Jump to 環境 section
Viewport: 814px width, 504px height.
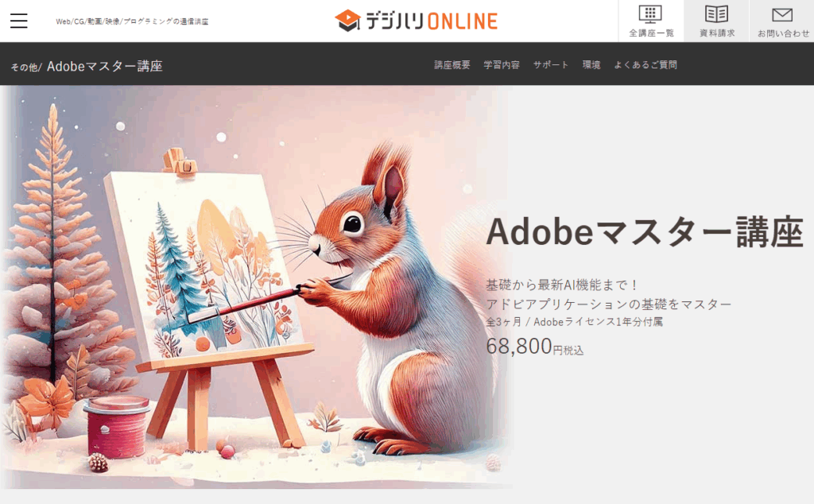click(x=591, y=65)
